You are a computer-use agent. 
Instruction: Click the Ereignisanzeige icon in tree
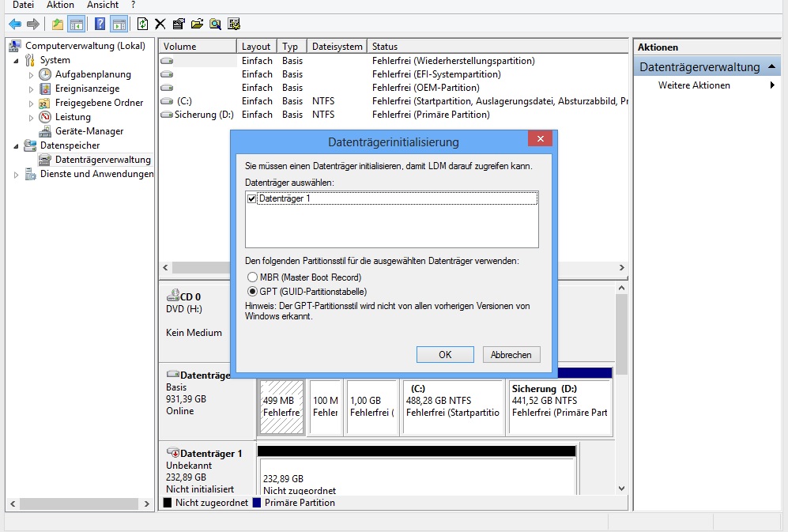[x=45, y=89]
